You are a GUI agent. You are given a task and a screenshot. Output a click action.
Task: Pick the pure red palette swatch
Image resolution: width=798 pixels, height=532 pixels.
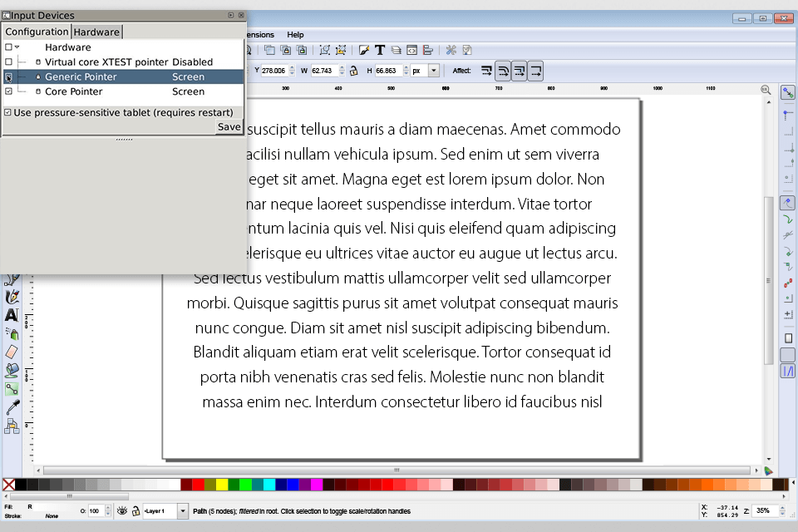pos(199,484)
